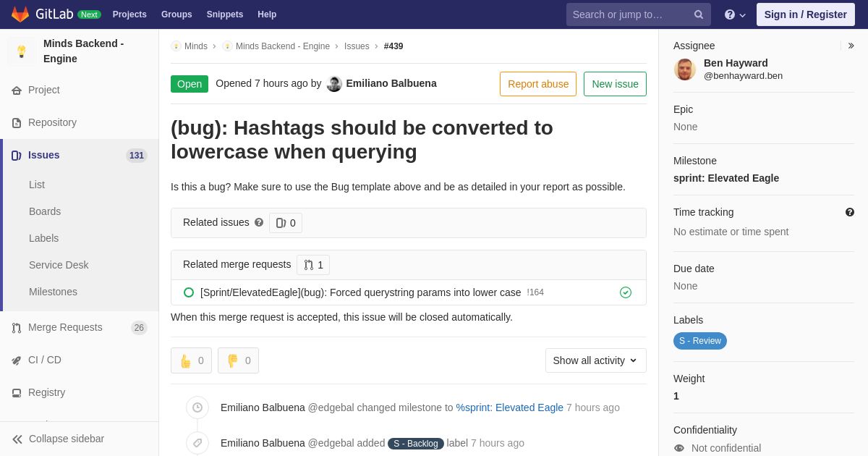Open Repository via its file icon
Viewport: 868px width, 456px height.
tap(17, 123)
